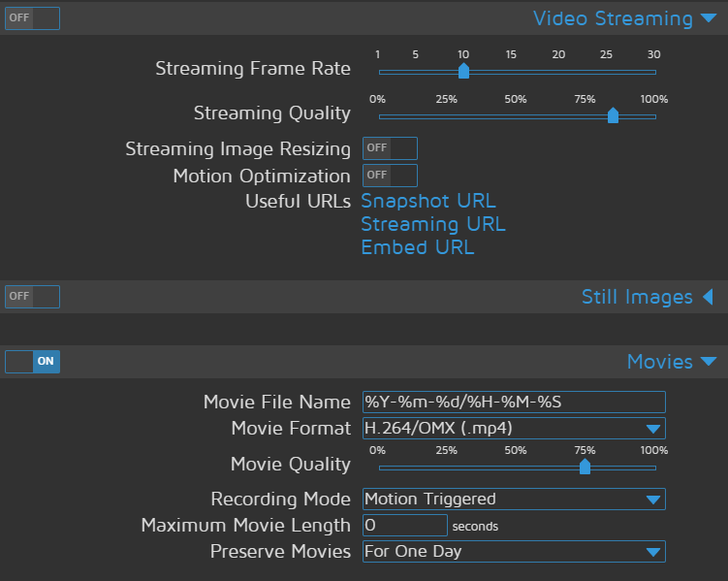The height and width of the screenshot is (581, 728).
Task: Click the Streaming Quality slider handle
Action: pyautogui.click(x=613, y=115)
